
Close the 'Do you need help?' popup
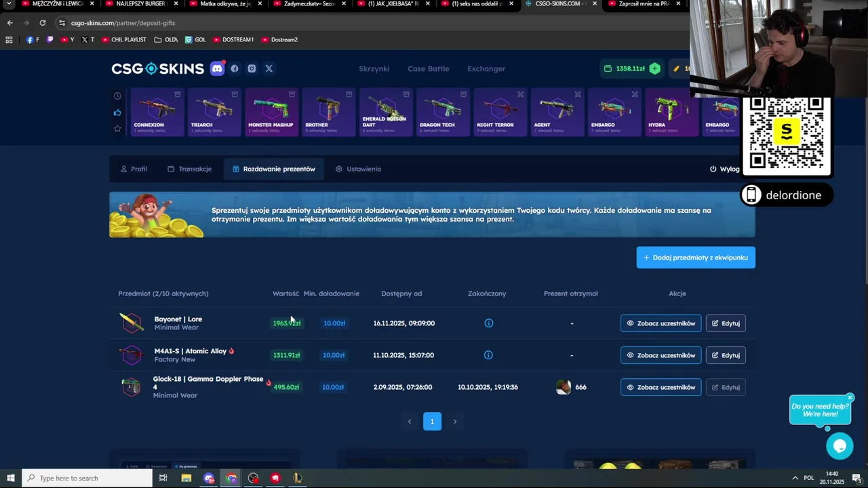(850, 398)
